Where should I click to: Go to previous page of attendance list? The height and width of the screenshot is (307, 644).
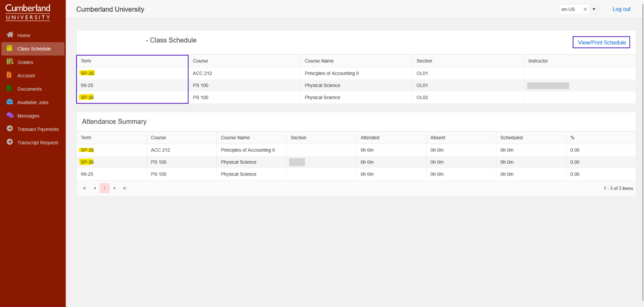coord(95,188)
